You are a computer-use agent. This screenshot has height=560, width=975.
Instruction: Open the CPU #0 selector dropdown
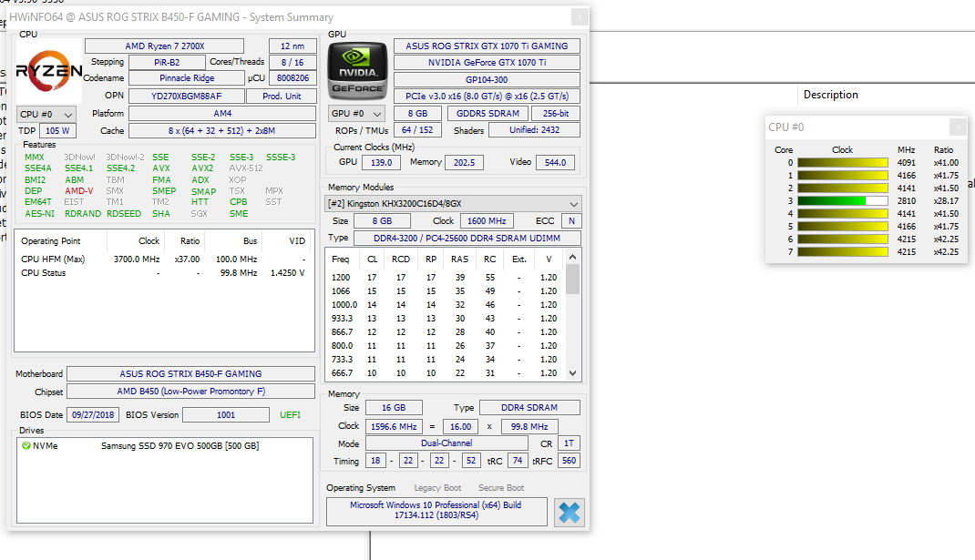46,115
